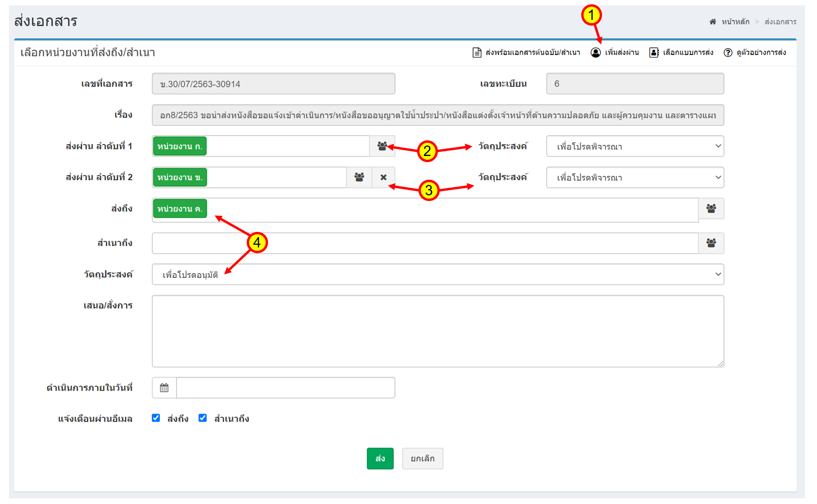Open unit picker icon for สำเนาถึง
The height and width of the screenshot is (504, 817).
[711, 243]
